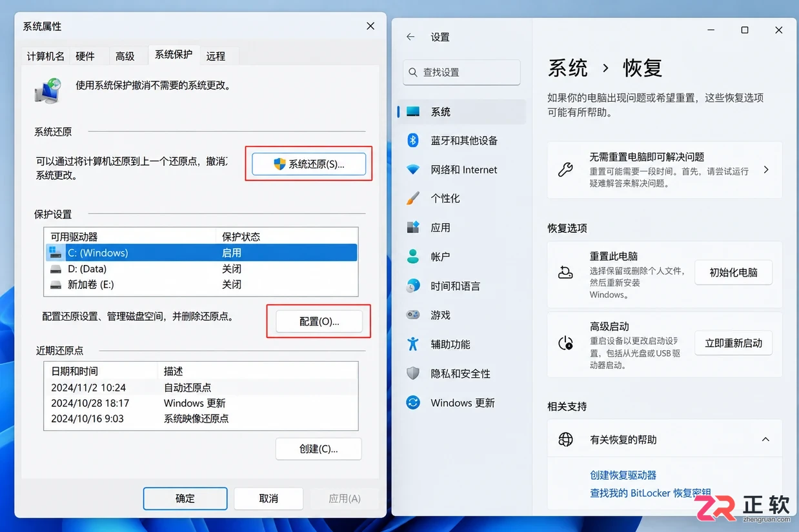The image size is (799, 532).
Task: Open the 创建恢复驱动器 link
Action: [x=623, y=475]
